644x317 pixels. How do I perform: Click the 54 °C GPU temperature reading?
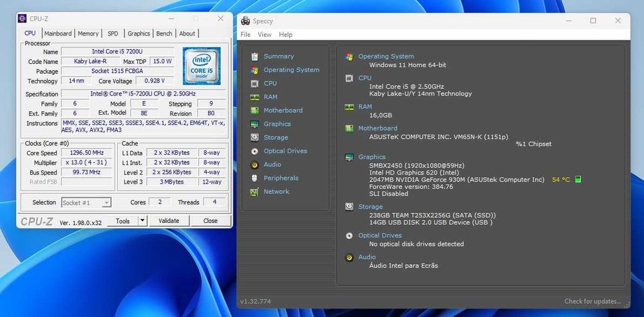pos(561,180)
